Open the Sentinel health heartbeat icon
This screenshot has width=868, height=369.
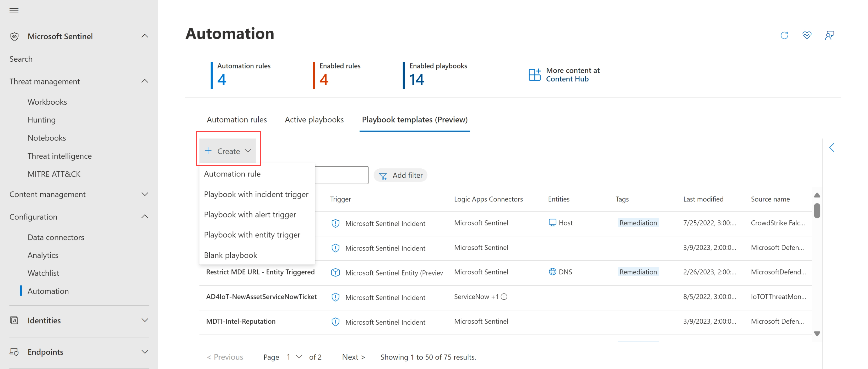click(807, 35)
